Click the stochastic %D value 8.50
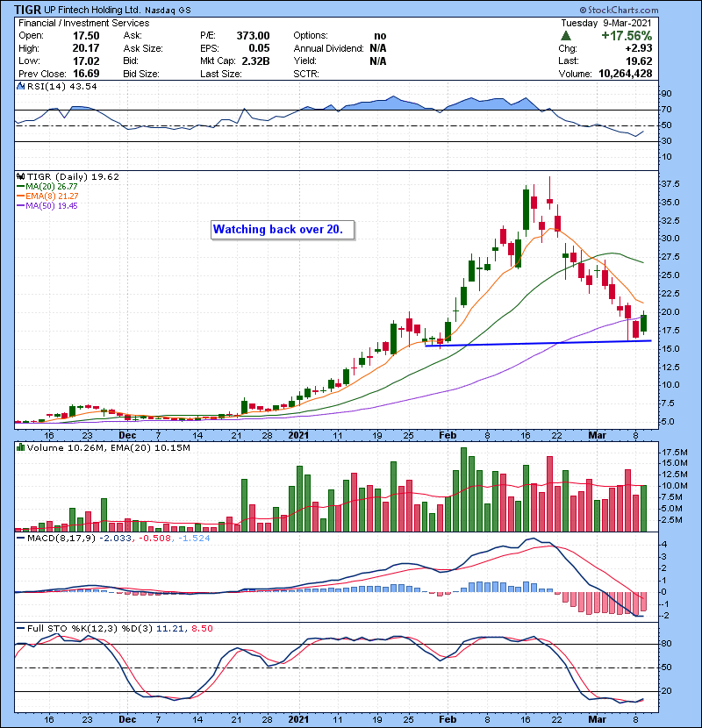This screenshot has width=702, height=728. coord(202,629)
